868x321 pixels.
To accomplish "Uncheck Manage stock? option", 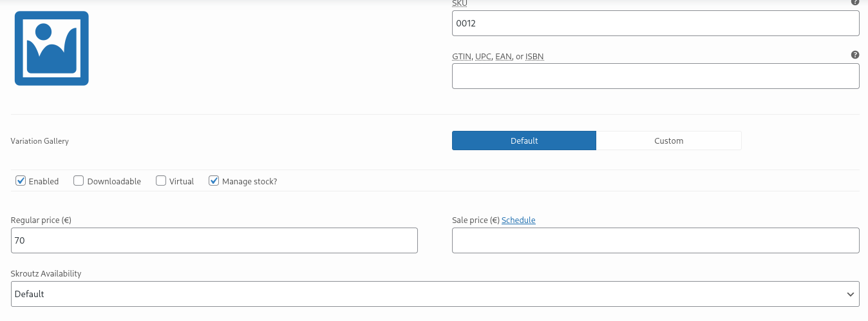I will click(x=214, y=181).
